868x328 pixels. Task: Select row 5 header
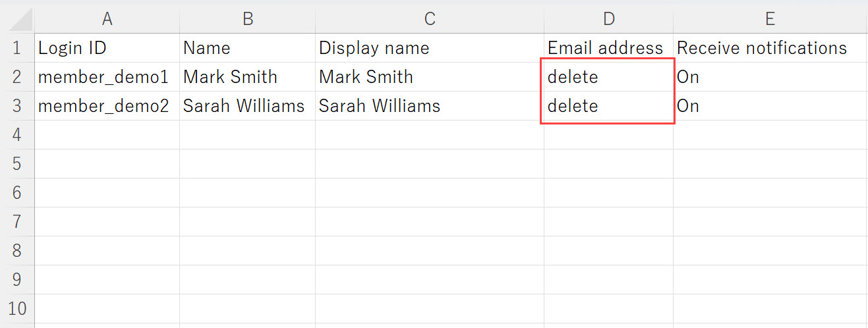tap(17, 163)
